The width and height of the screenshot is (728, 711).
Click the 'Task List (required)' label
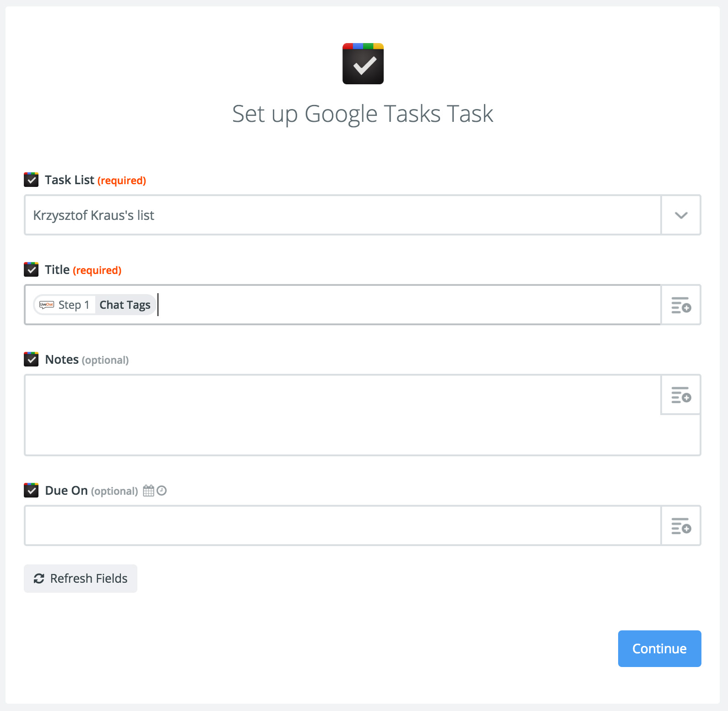coord(95,180)
